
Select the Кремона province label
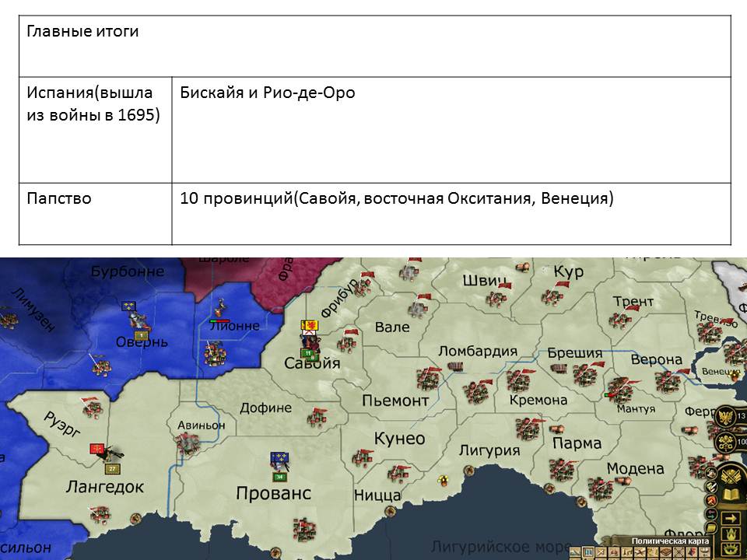click(x=538, y=400)
